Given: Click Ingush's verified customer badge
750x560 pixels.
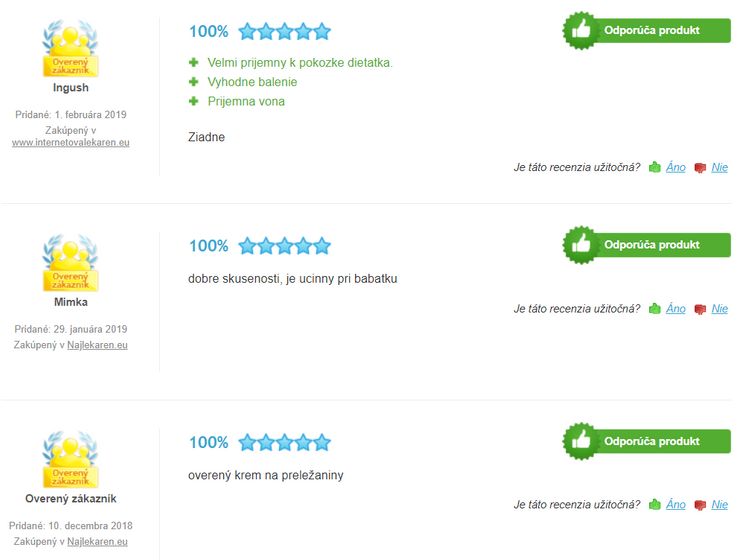Looking at the screenshot, I should (x=70, y=48).
